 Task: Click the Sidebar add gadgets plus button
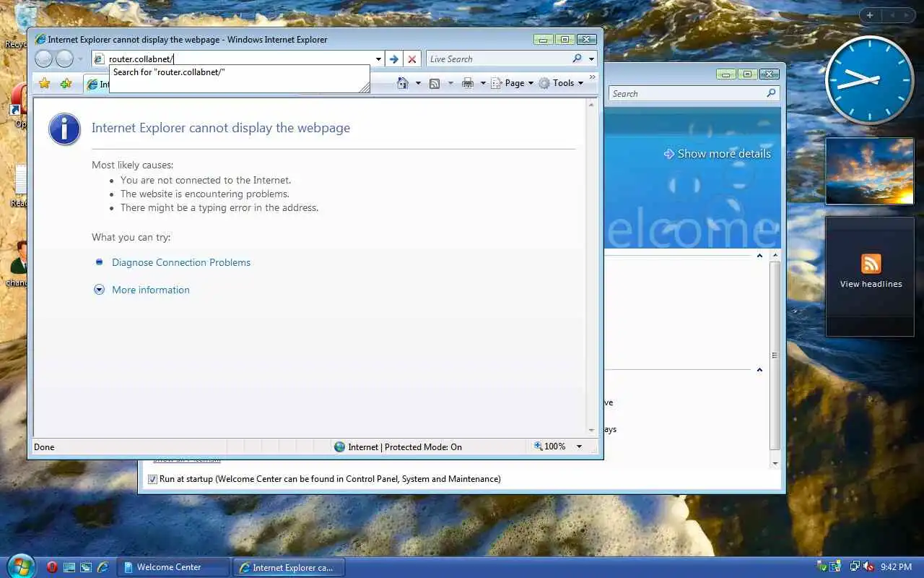pos(870,15)
